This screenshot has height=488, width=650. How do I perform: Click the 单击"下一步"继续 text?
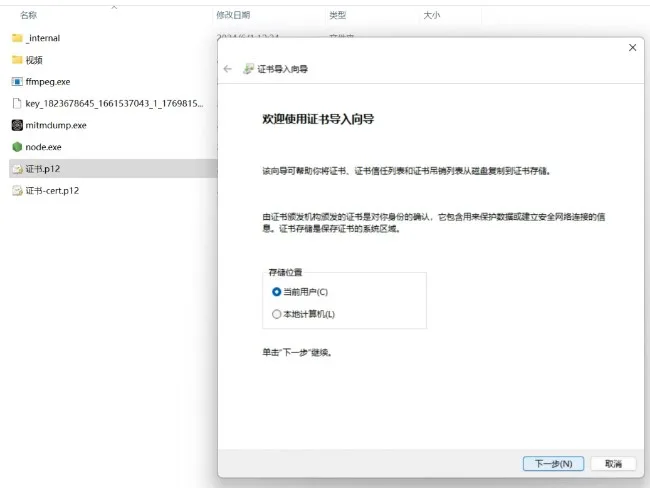297,352
